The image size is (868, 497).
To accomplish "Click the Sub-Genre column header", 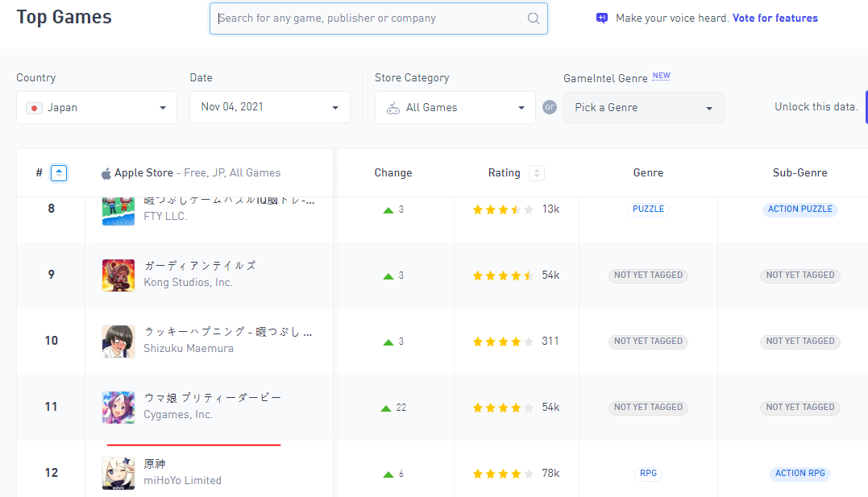I will [800, 172].
